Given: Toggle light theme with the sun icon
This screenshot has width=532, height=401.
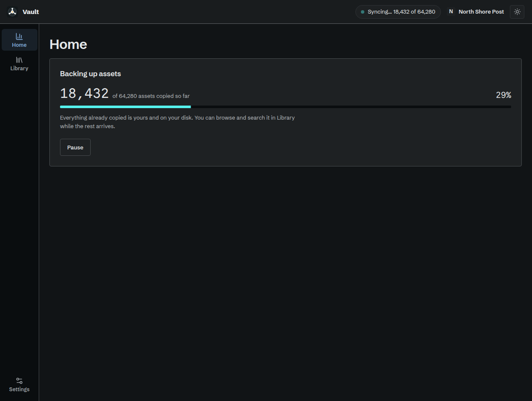Looking at the screenshot, I should pos(517,11).
